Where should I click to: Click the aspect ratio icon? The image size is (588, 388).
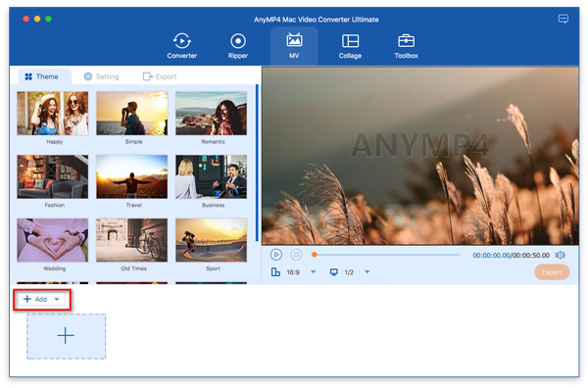275,272
